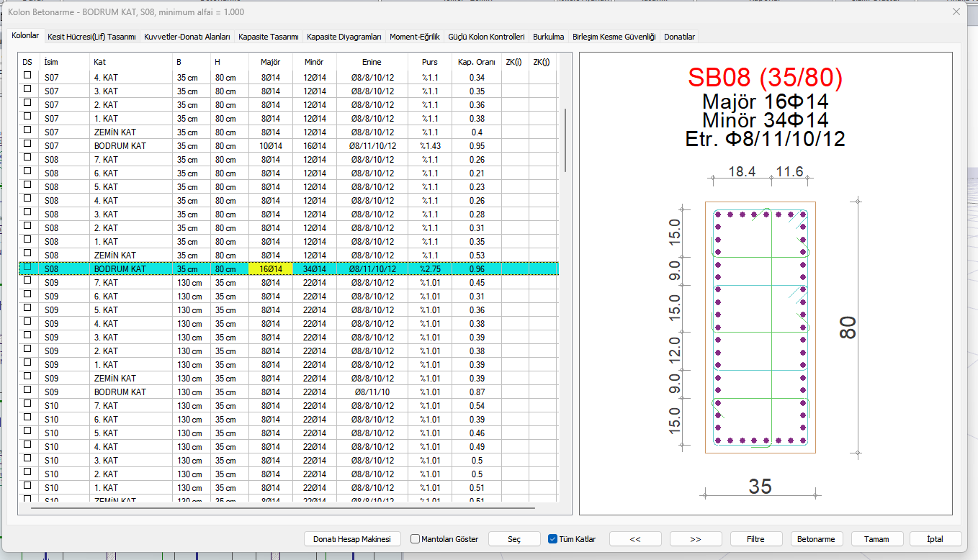Enable Mantoları Göster checkbox

[x=416, y=539]
